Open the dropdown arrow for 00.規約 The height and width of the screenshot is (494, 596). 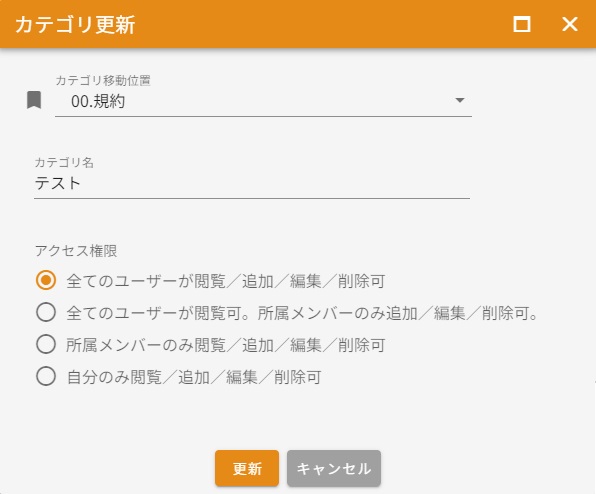click(460, 100)
